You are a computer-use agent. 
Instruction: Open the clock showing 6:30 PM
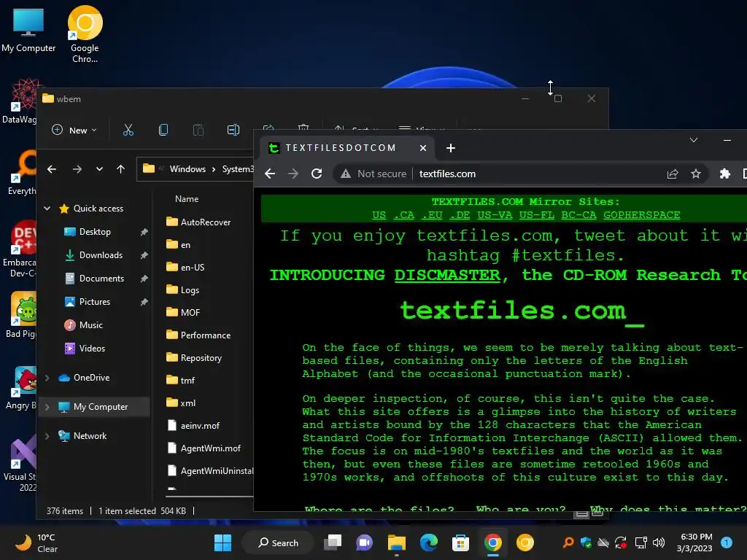[x=696, y=542]
